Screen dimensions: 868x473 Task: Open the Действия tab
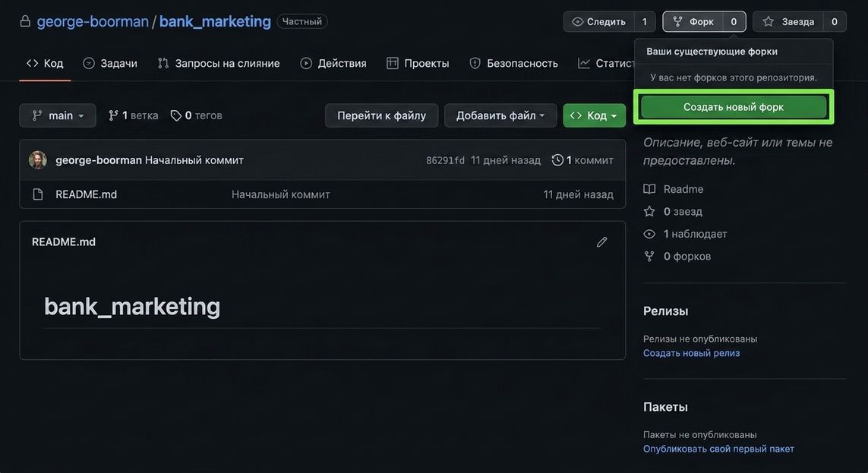tap(333, 64)
